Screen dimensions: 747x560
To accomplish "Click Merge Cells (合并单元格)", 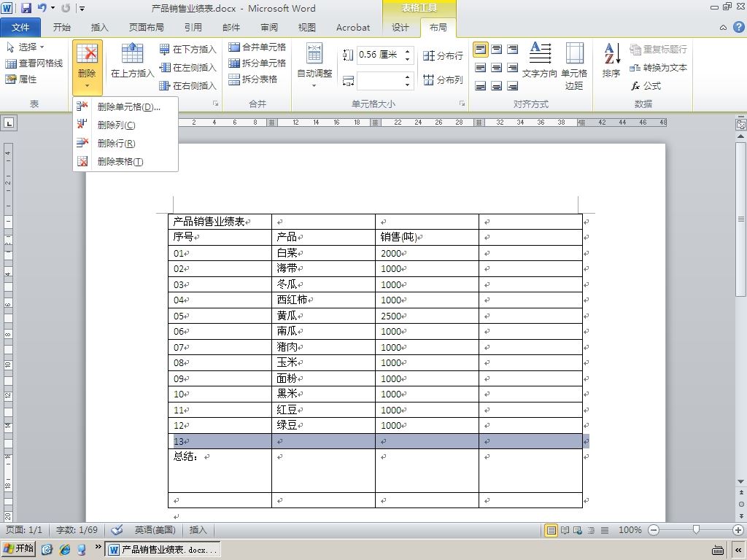I will coord(258,47).
